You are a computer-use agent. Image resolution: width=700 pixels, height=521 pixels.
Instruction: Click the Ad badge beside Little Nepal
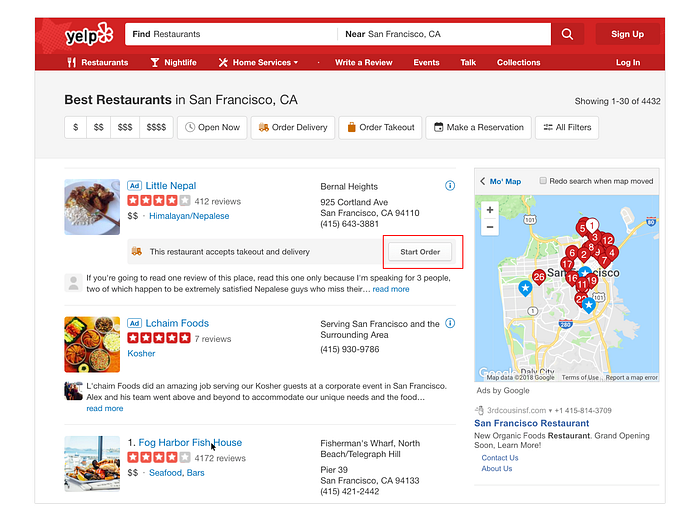134,186
